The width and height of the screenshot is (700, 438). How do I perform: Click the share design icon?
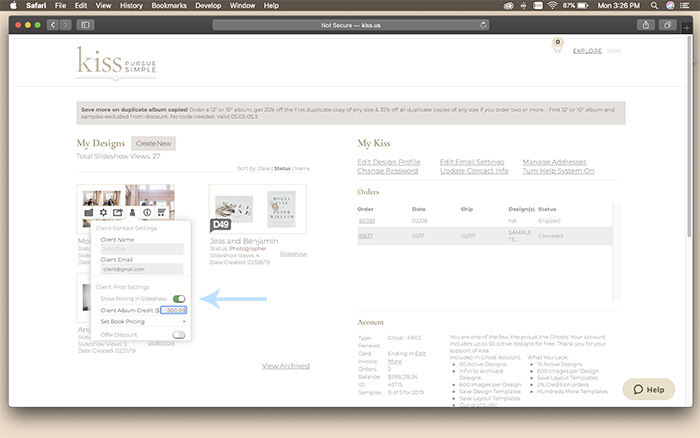[117, 213]
